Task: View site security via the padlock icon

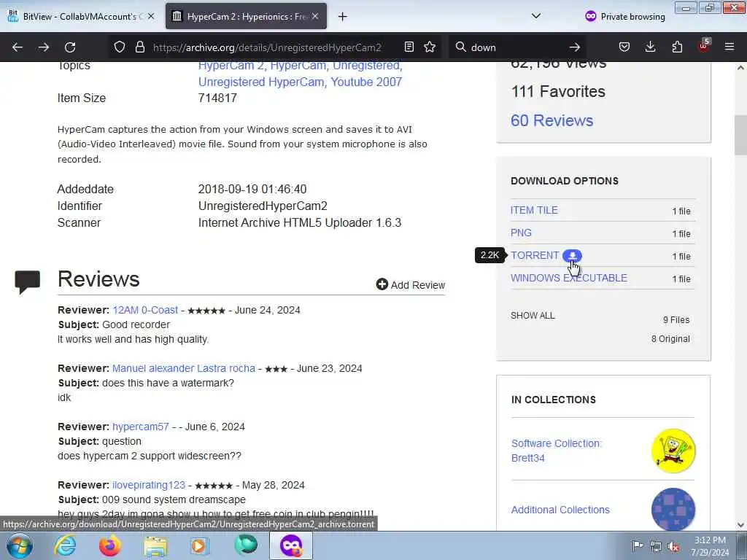Action: (x=139, y=47)
